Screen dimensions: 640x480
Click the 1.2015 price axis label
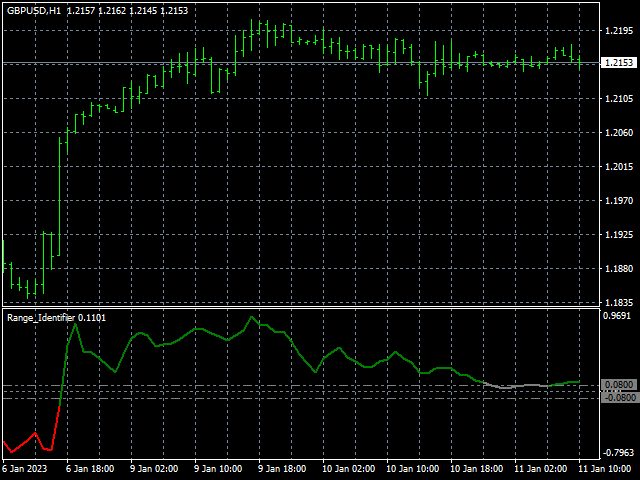point(619,167)
